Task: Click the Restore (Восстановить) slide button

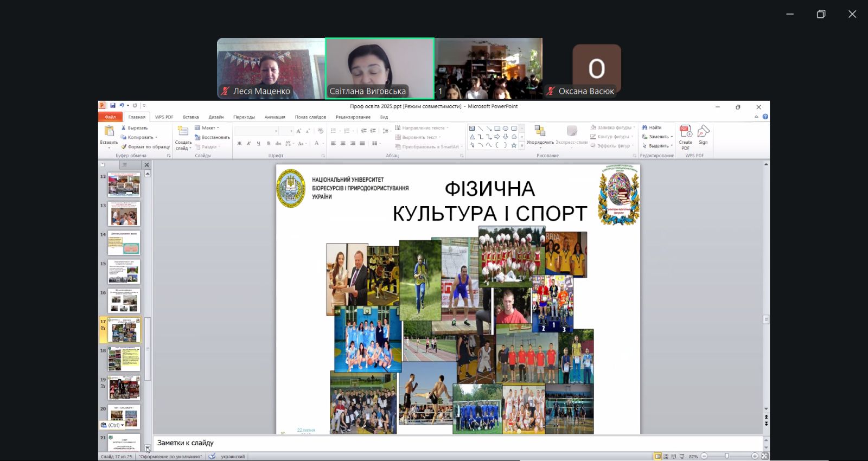Action: coord(212,137)
